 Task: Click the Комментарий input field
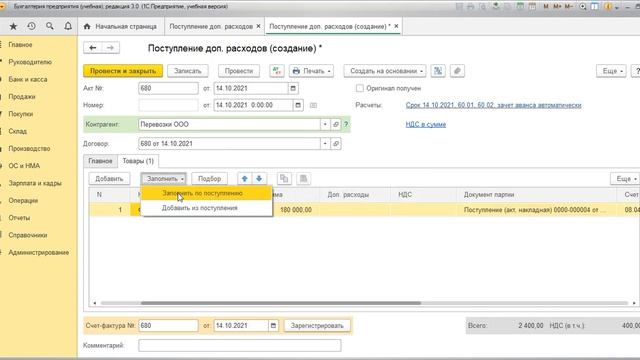click(x=240, y=345)
